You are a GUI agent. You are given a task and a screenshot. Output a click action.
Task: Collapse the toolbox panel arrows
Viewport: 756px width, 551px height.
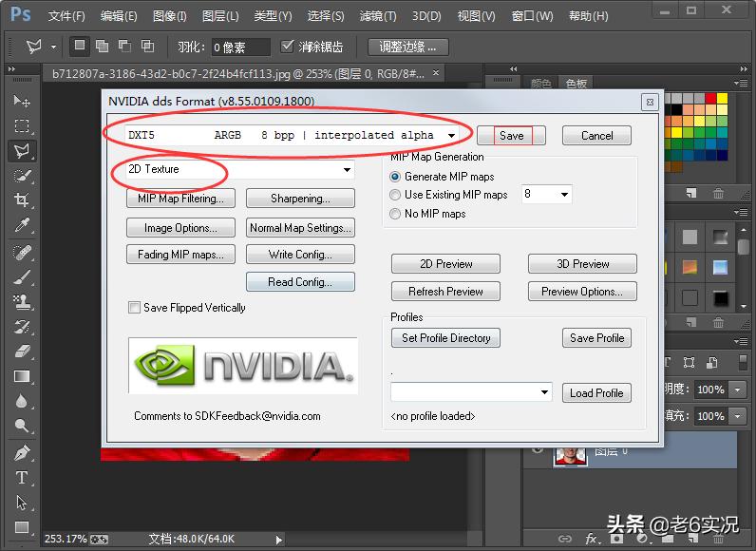pos(11,69)
